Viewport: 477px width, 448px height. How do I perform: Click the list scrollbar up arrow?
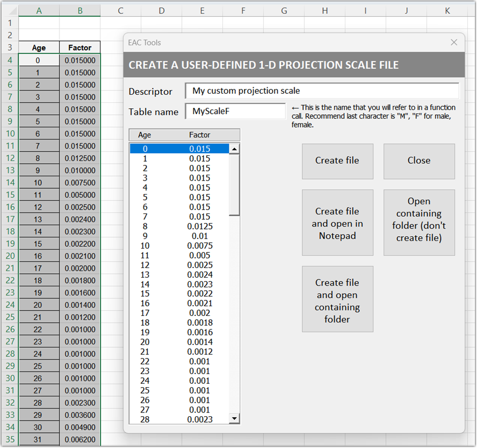coord(234,149)
